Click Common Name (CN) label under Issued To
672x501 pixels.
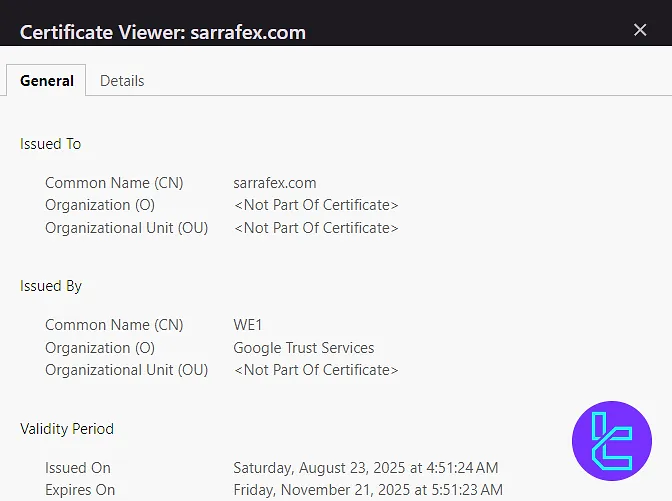click(x=114, y=183)
